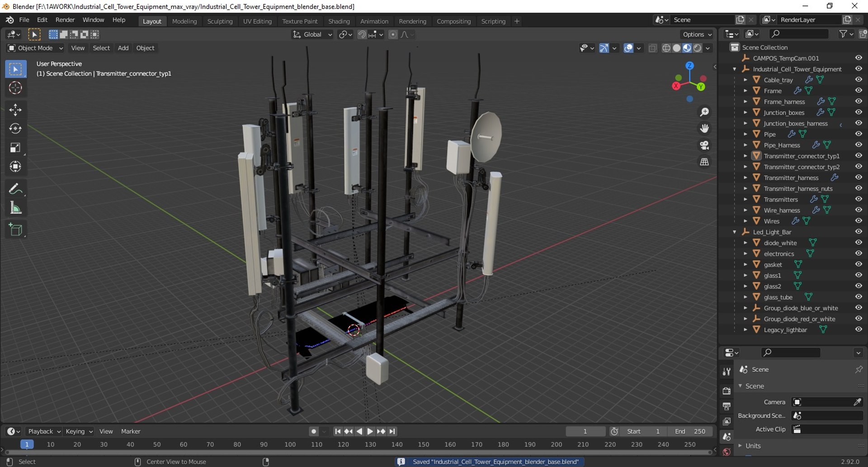This screenshot has height=467, width=868.
Task: Switch to the UV Editing workspace tab
Action: point(257,21)
